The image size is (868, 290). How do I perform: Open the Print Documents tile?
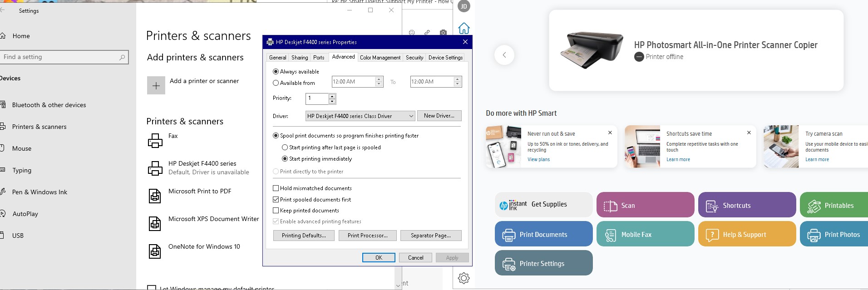[x=543, y=234]
